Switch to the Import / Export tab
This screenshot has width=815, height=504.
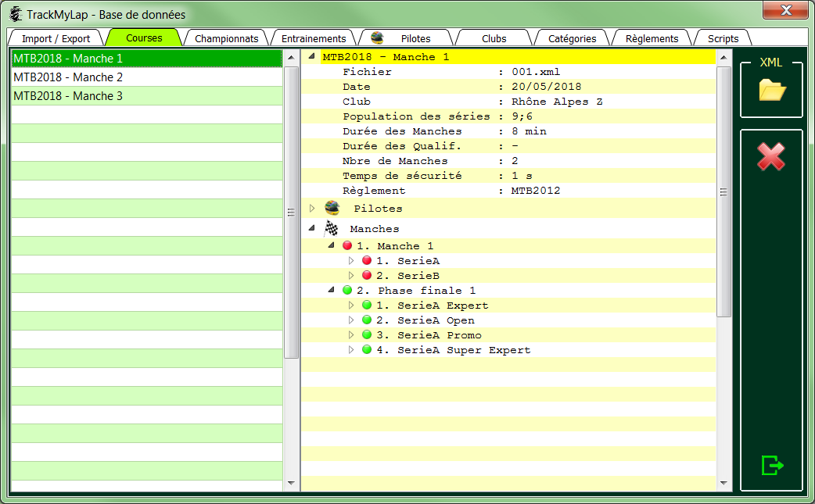pos(56,38)
